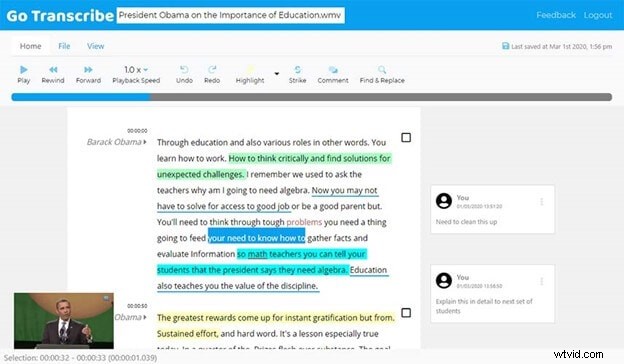
Task: Open the File tab
Action: coord(64,46)
